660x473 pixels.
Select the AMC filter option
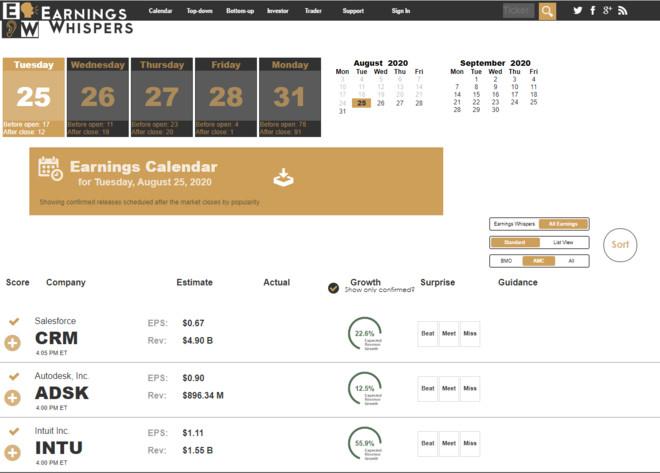(x=538, y=261)
